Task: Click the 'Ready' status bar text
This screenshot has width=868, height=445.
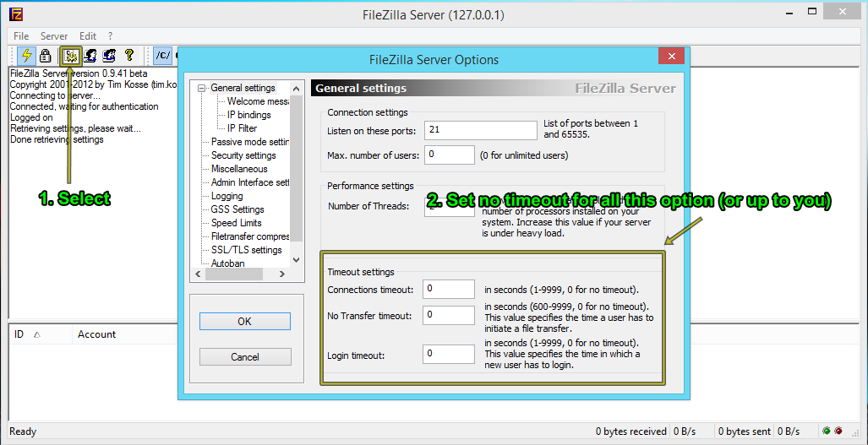Action: pos(23,431)
